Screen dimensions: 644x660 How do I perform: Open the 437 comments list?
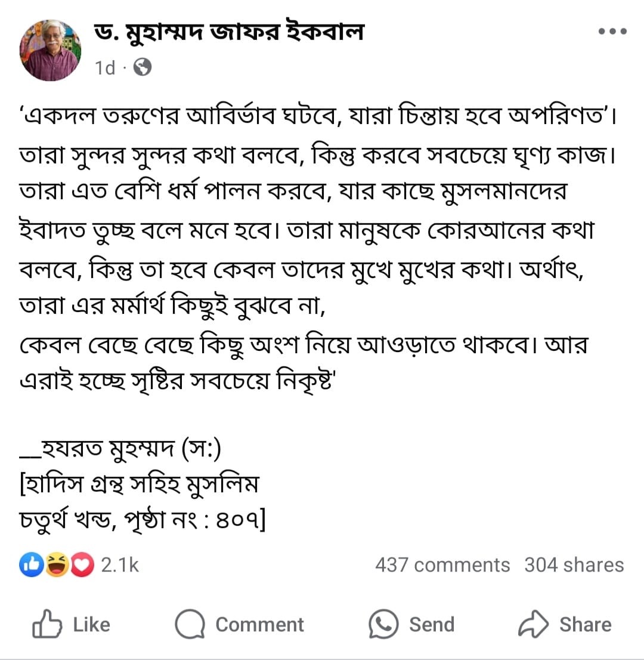point(442,565)
